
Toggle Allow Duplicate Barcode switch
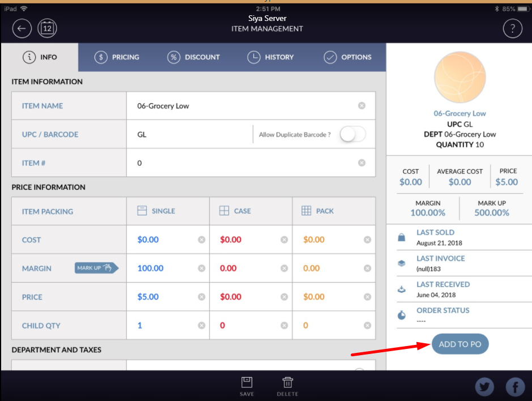point(352,134)
